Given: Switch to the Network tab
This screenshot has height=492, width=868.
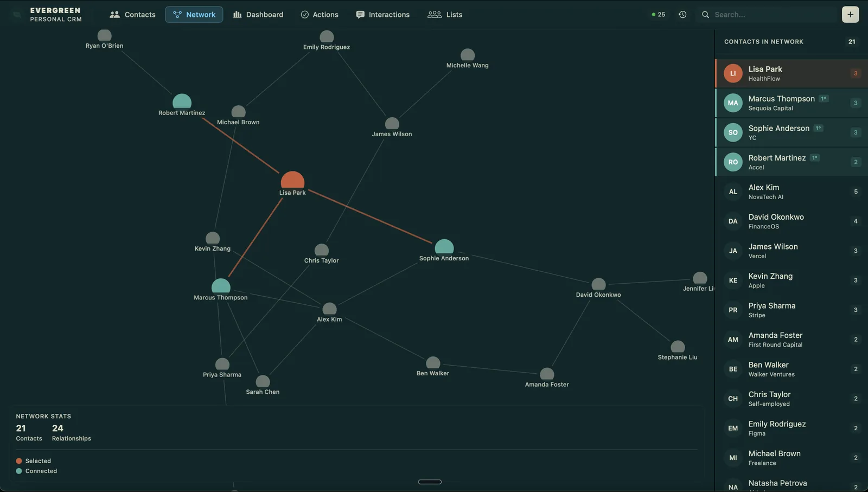Looking at the screenshot, I should tap(194, 15).
